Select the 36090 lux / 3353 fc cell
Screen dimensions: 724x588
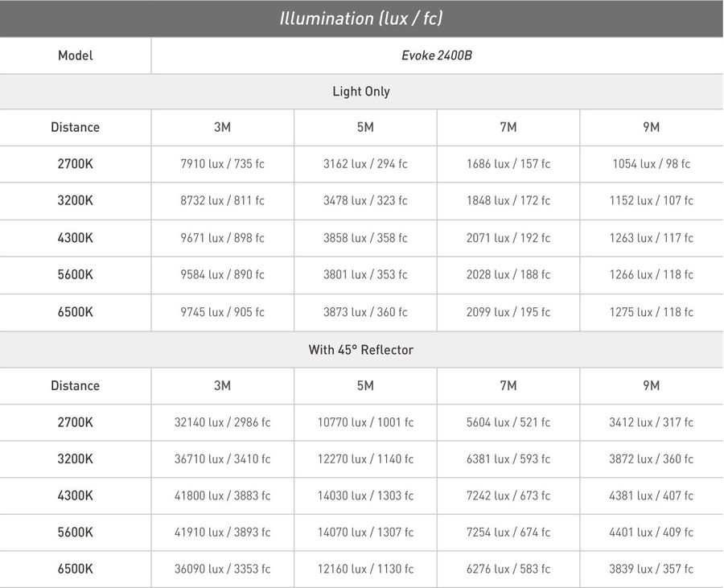223,569
